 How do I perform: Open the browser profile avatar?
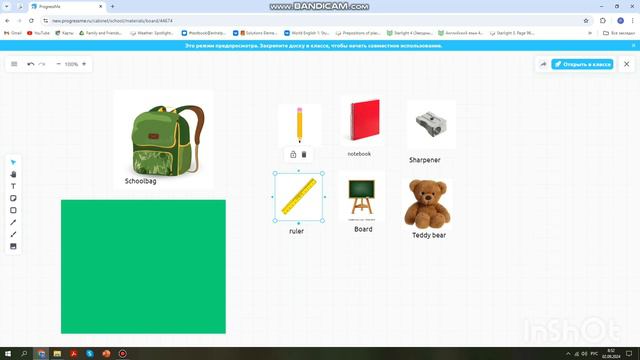(x=620, y=20)
